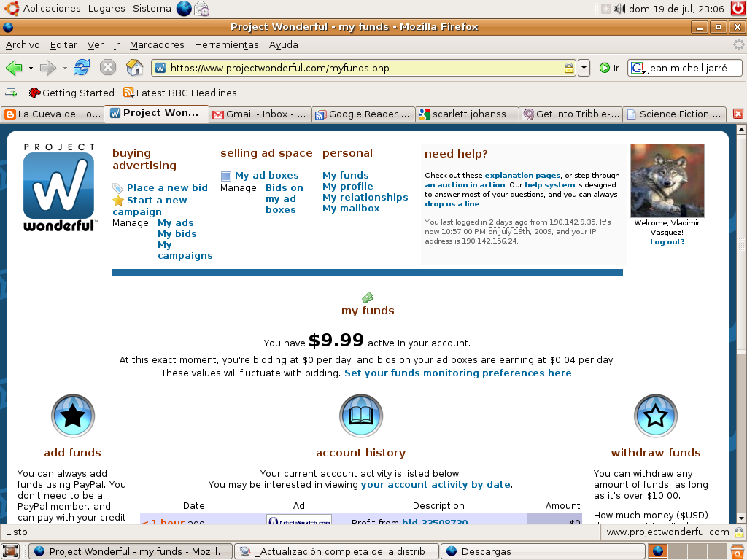
Task: Click the add funds star icon
Action: (73, 416)
